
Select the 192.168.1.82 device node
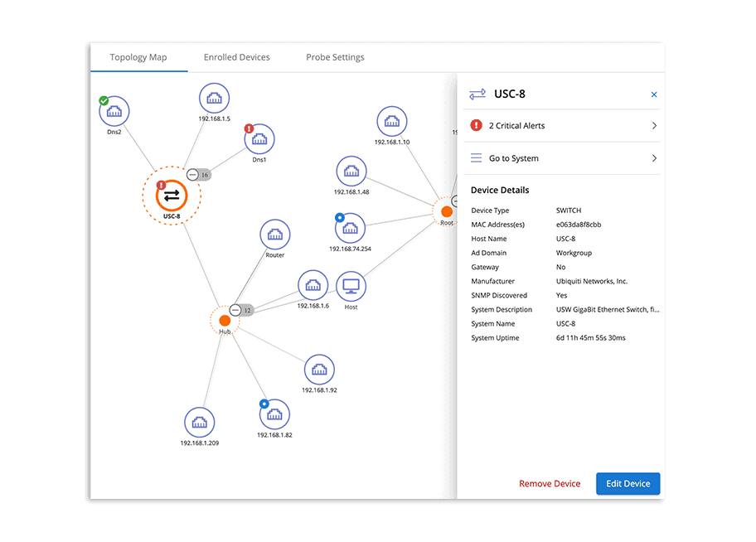(x=275, y=414)
